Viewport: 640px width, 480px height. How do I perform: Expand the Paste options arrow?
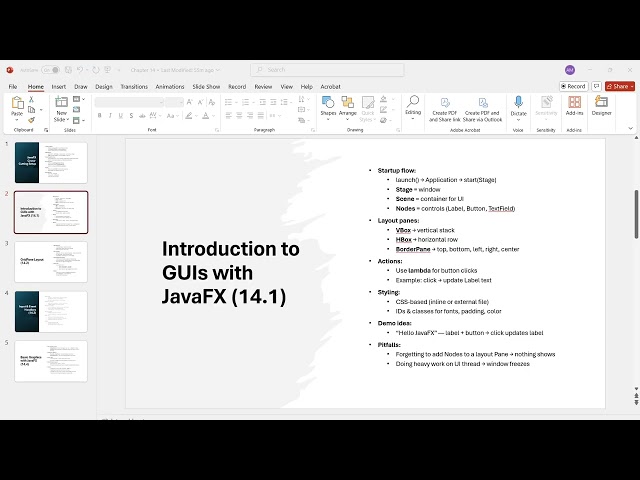(x=17, y=120)
